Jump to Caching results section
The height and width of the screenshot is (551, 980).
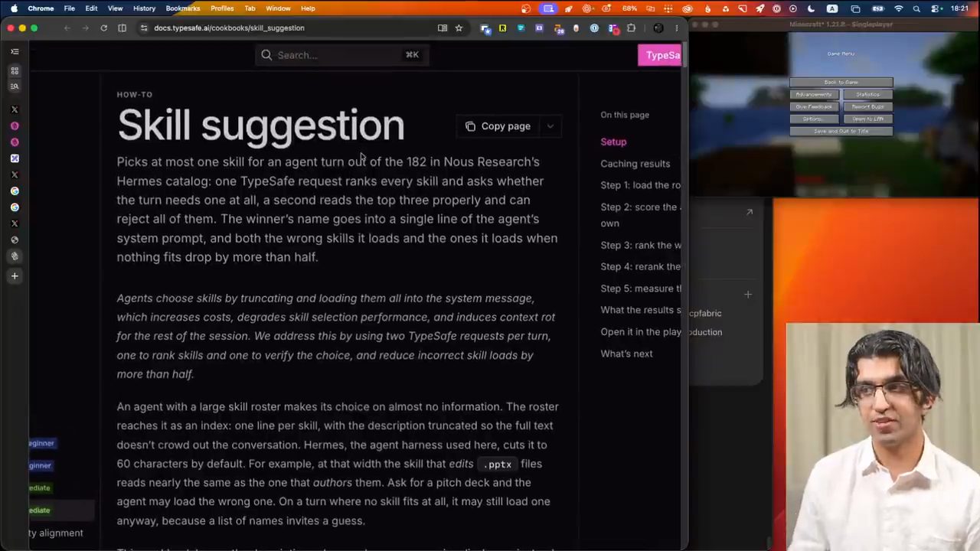coord(635,164)
